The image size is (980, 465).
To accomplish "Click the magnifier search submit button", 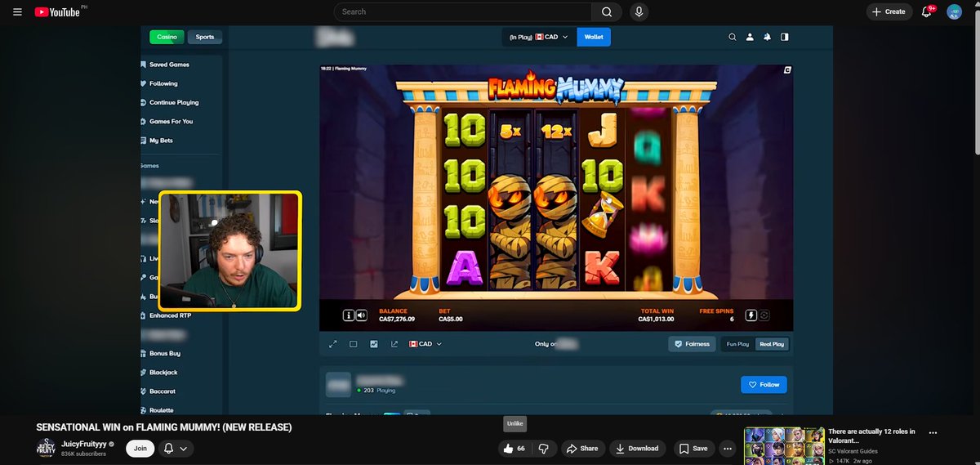I will 607,11.
